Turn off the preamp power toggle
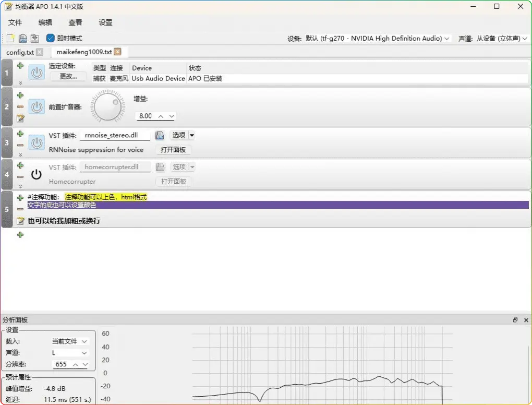The height and width of the screenshot is (405, 532). (x=37, y=107)
